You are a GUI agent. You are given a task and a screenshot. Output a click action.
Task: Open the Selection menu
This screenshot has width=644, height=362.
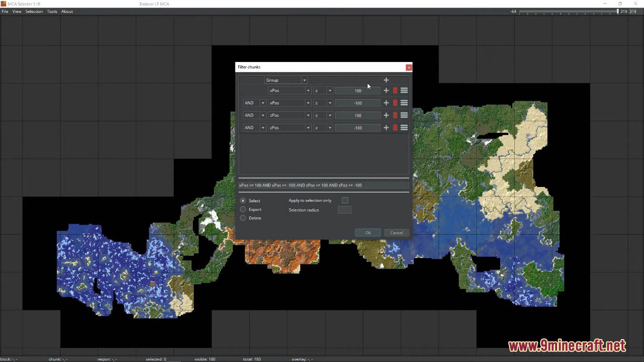[33, 11]
